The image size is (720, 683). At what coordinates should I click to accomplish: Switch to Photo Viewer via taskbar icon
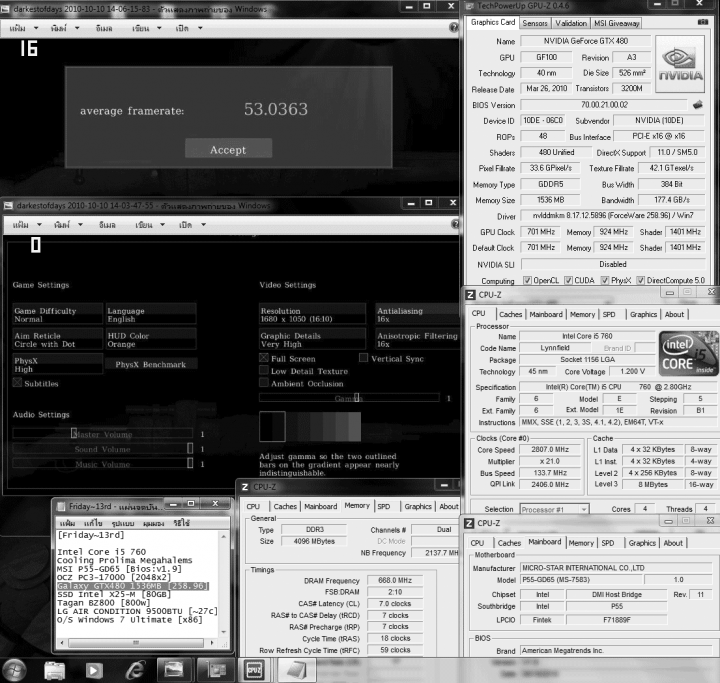point(174,670)
